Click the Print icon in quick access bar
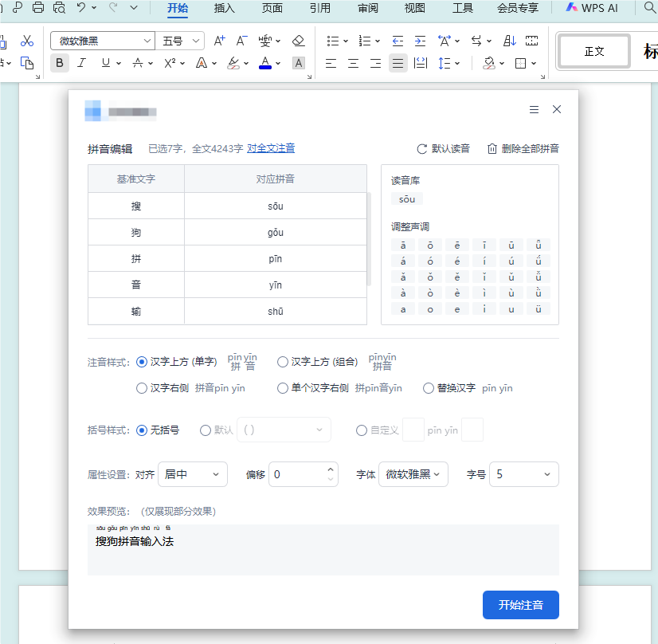 (38, 7)
